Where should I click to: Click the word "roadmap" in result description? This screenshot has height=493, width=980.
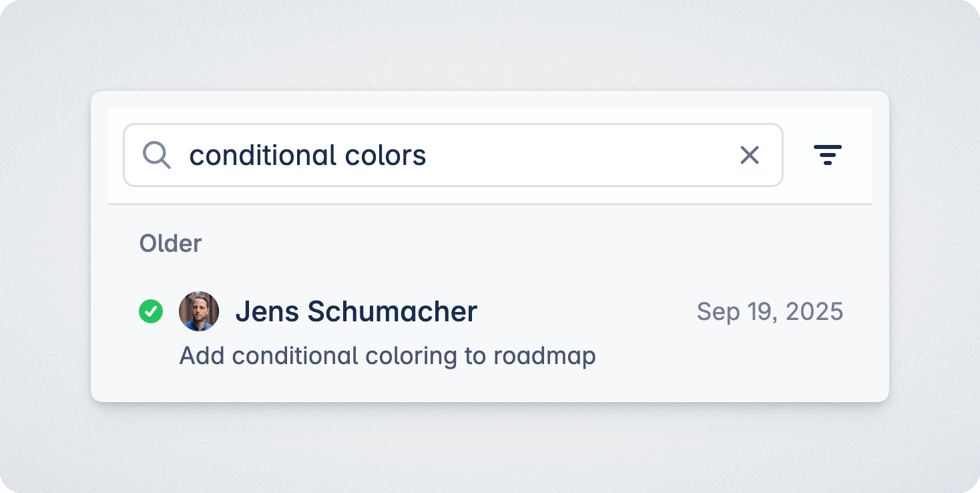[544, 356]
